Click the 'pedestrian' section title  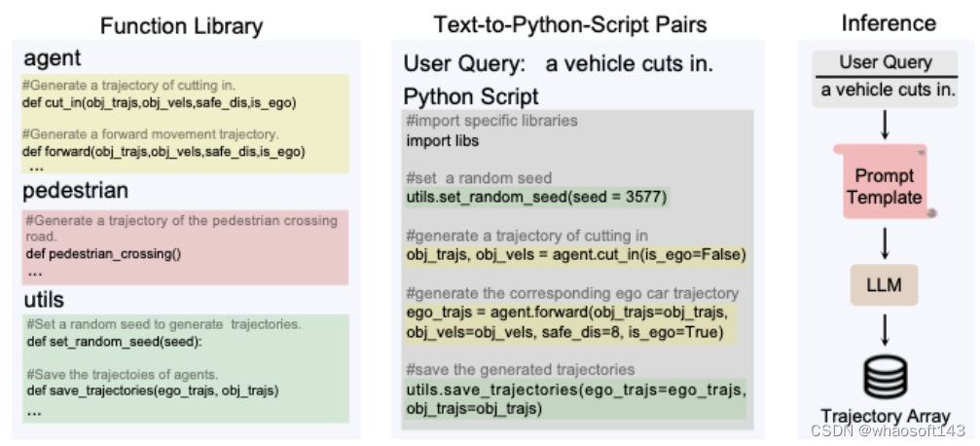pyautogui.click(x=76, y=191)
